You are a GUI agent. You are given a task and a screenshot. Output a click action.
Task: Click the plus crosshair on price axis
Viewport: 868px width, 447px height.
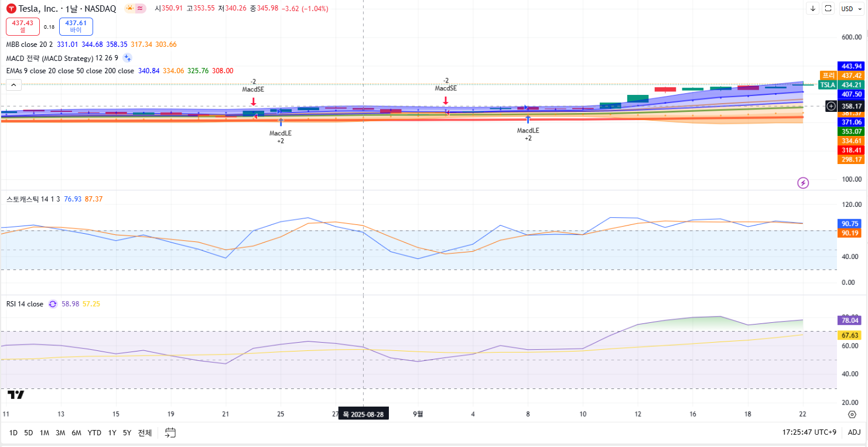point(831,106)
